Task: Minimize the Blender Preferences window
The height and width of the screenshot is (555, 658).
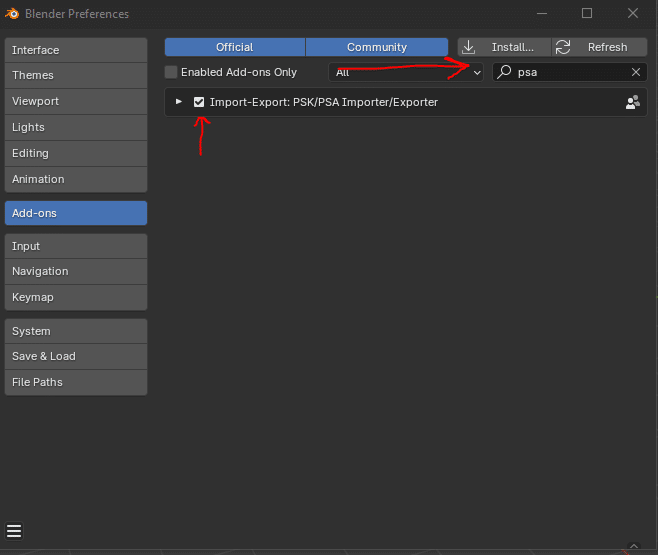Action: tap(542, 13)
